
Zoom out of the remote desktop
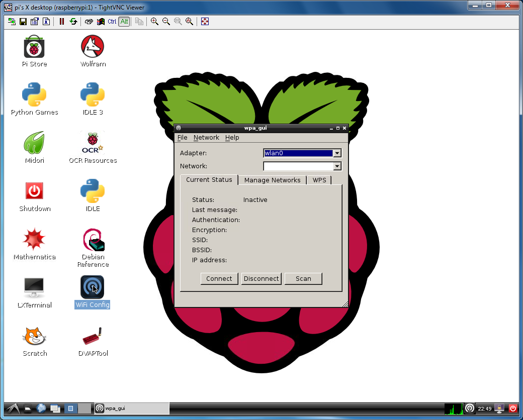[166, 22]
